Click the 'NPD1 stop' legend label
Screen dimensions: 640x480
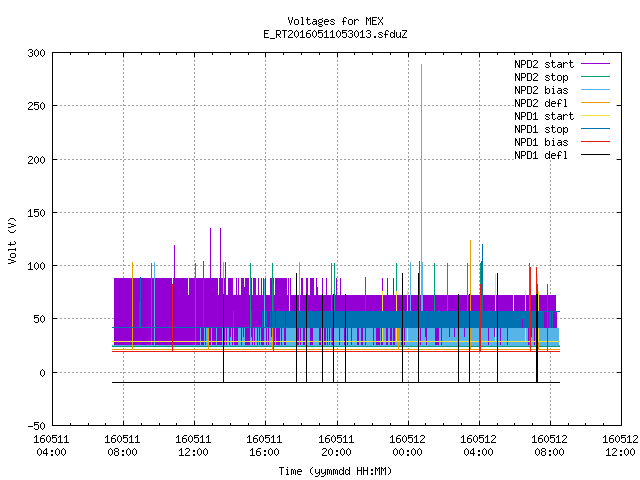pyautogui.click(x=541, y=129)
